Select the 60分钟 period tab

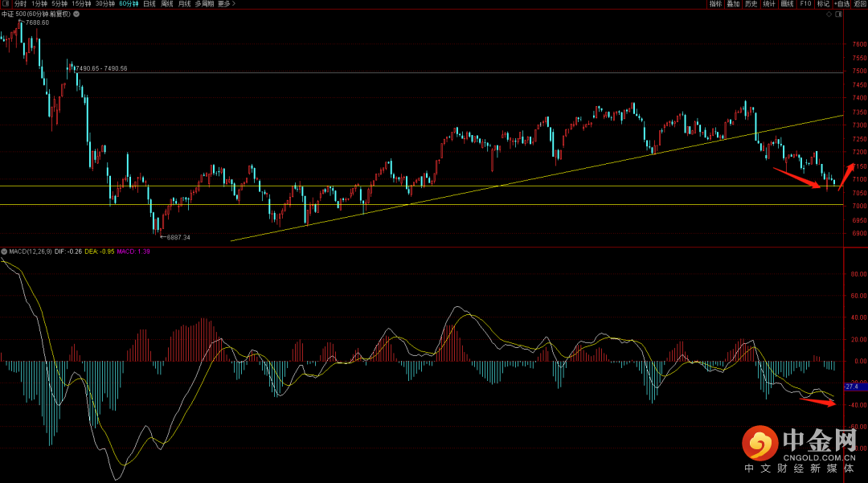[129, 4]
